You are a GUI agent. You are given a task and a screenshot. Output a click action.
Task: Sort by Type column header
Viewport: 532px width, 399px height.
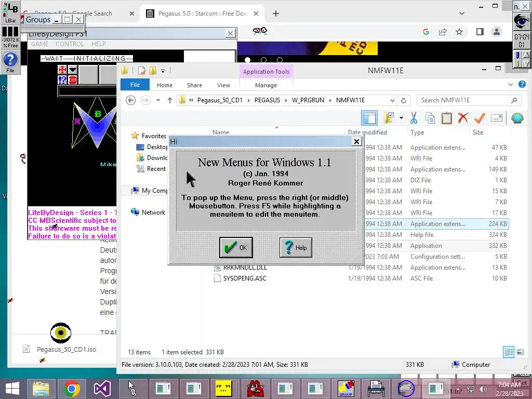click(x=417, y=132)
